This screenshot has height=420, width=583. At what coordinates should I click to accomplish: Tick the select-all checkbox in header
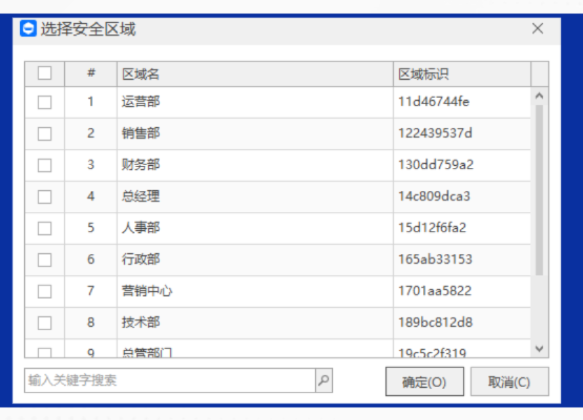45,73
